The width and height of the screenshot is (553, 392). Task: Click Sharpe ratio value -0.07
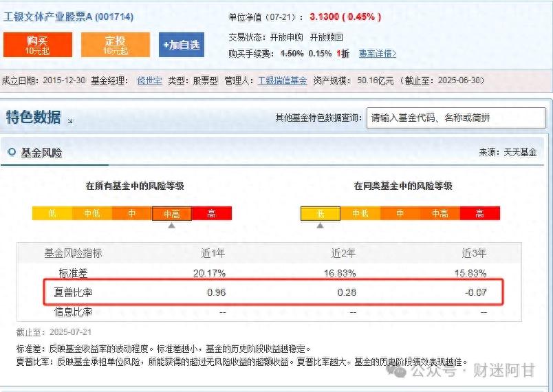[476, 292]
